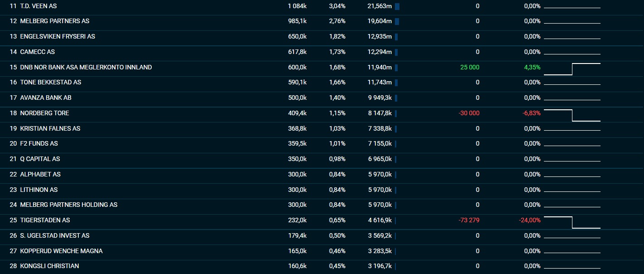Click the green 4,35% change percentage
This screenshot has width=644, height=274.
[x=532, y=67]
